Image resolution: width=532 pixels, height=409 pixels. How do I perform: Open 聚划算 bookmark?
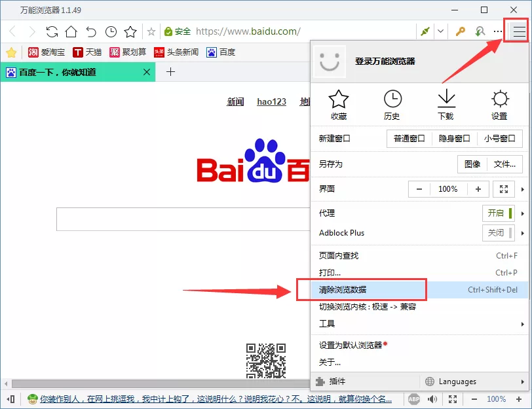coord(128,52)
